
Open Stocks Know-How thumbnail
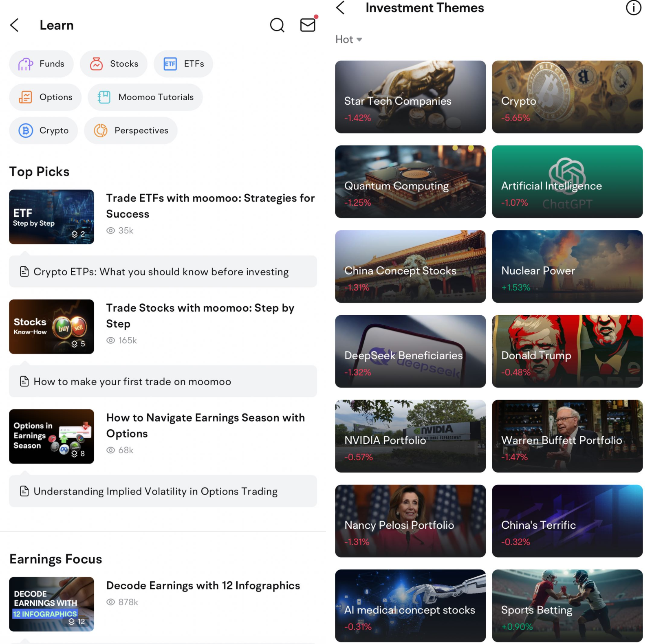(51, 327)
